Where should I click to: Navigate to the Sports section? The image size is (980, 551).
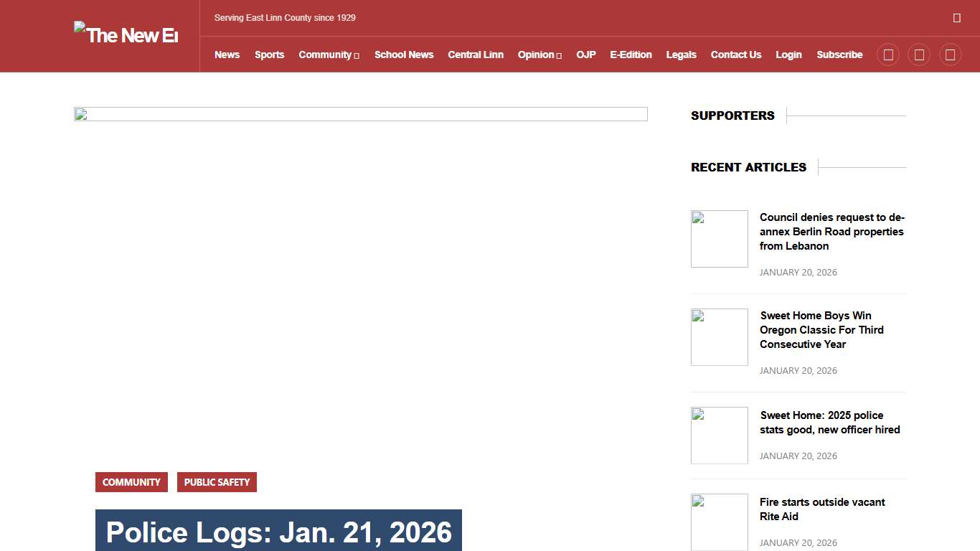pos(269,55)
